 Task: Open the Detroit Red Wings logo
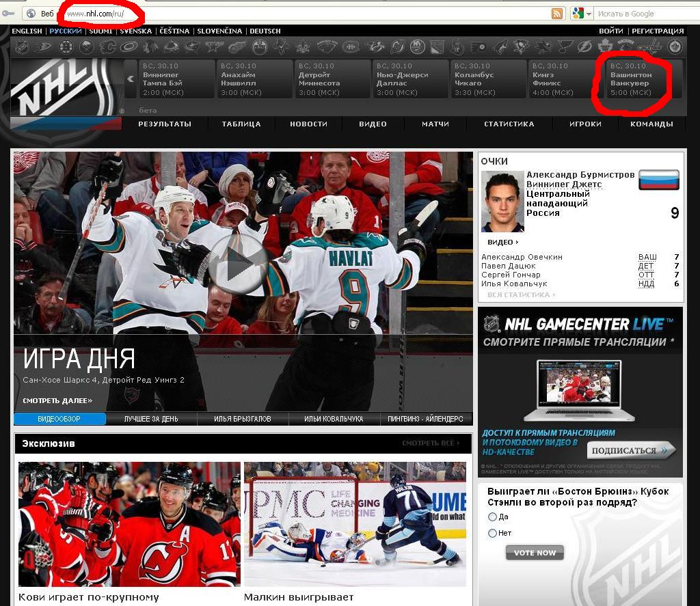[237, 47]
